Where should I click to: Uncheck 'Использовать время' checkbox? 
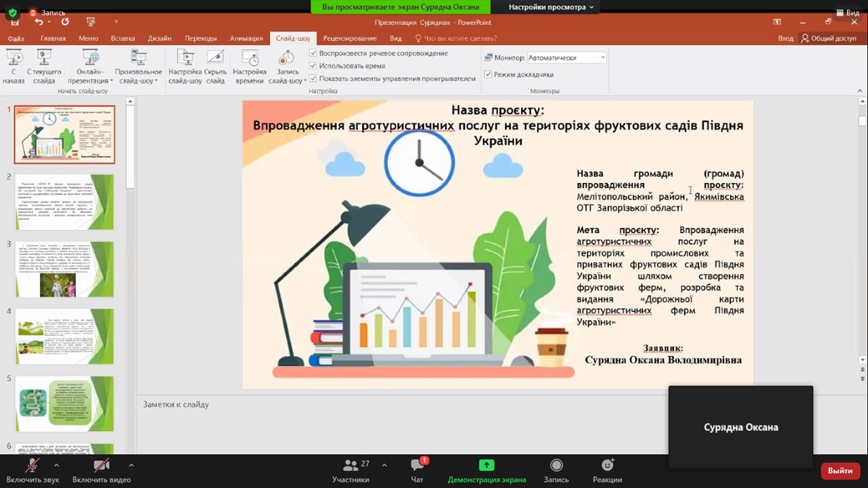[313, 66]
